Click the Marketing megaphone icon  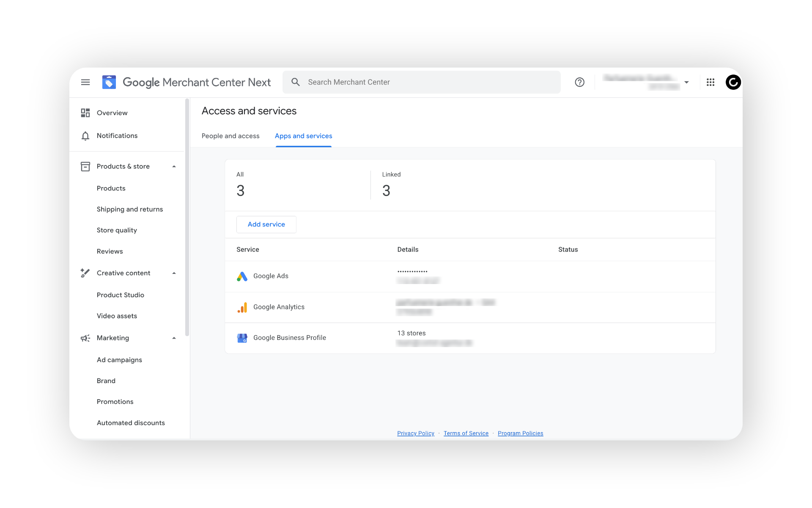(85, 338)
